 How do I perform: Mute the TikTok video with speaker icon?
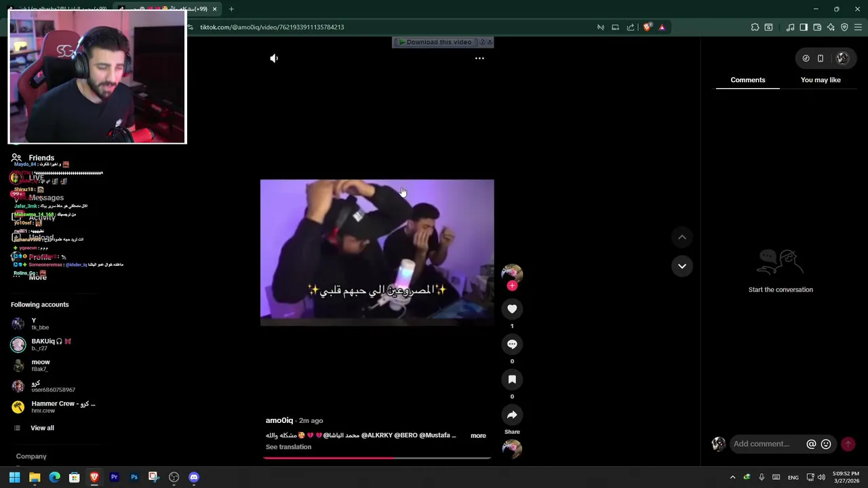point(274,58)
